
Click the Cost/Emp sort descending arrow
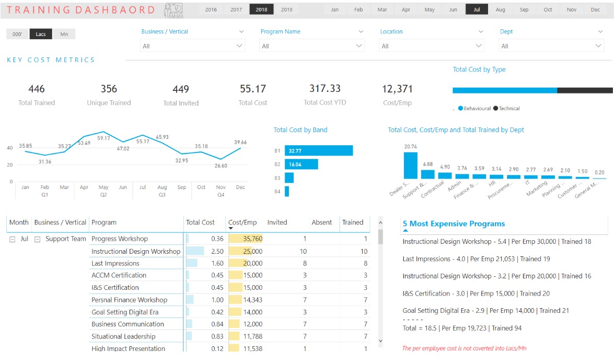point(230,228)
